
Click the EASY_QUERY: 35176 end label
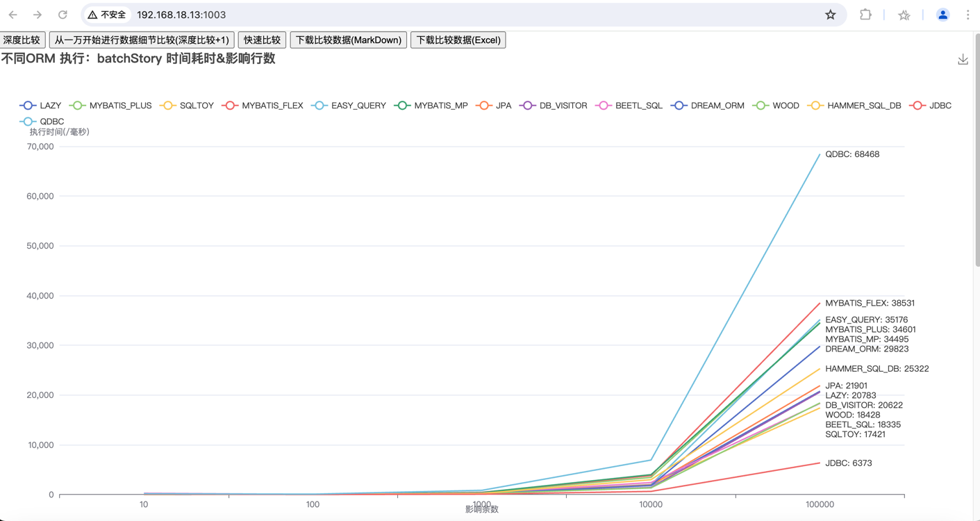[866, 320]
